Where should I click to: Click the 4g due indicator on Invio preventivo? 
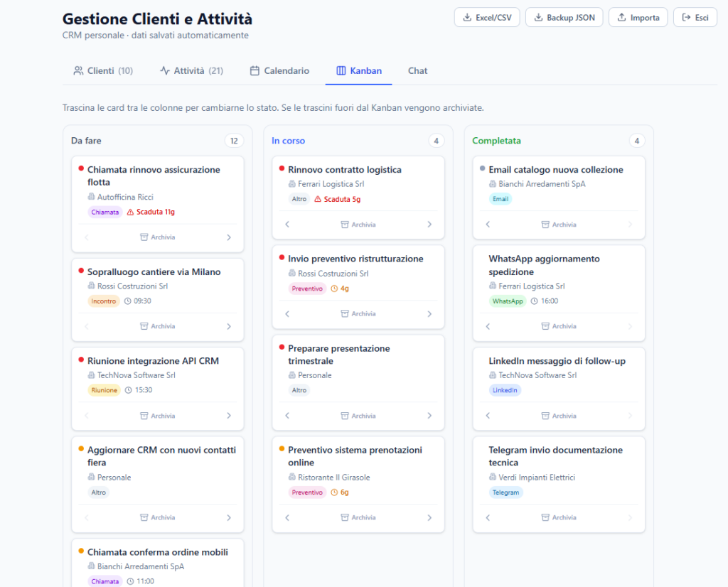tap(340, 289)
